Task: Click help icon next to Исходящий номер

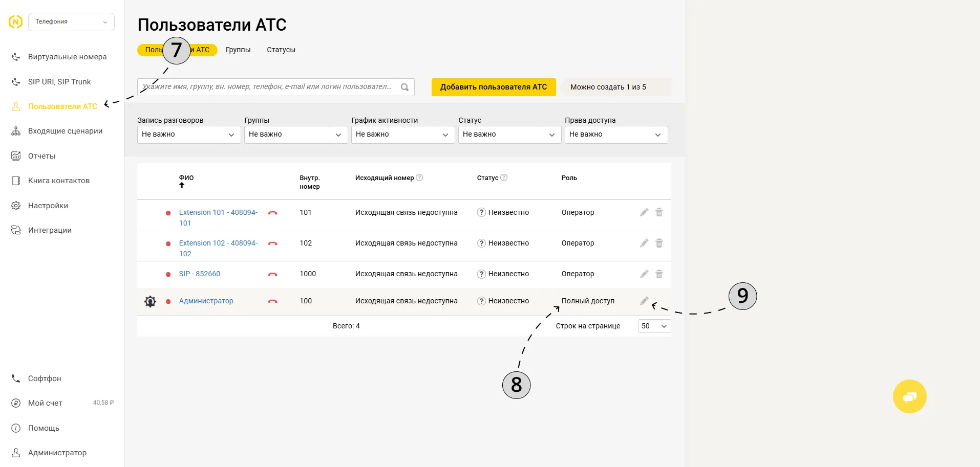Action: (419, 177)
